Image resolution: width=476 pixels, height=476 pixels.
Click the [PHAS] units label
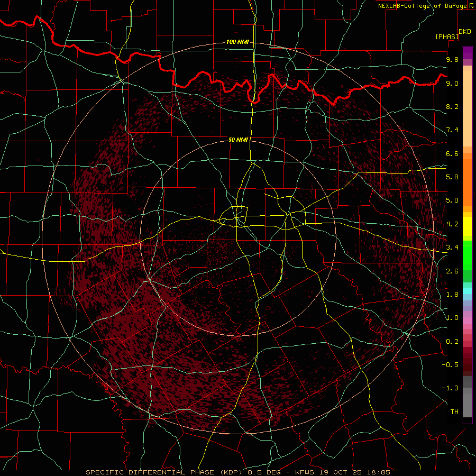point(447,36)
